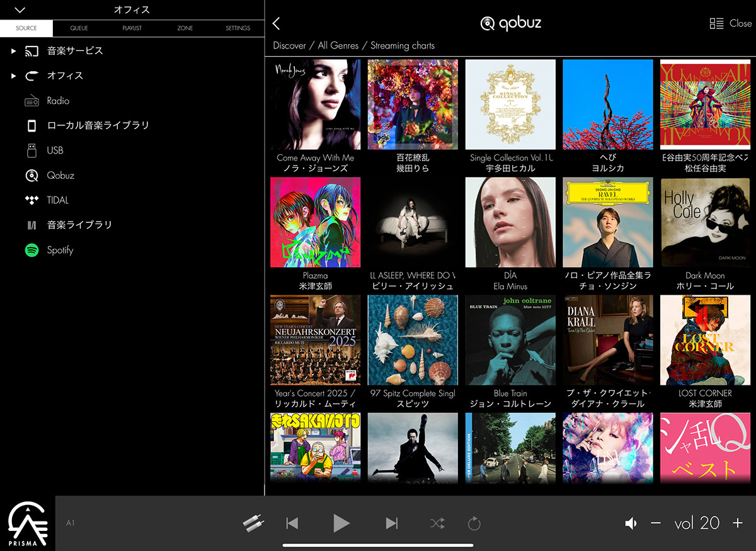This screenshot has width=756, height=551.
Task: Open the music services cast icon
Action: 31,51
